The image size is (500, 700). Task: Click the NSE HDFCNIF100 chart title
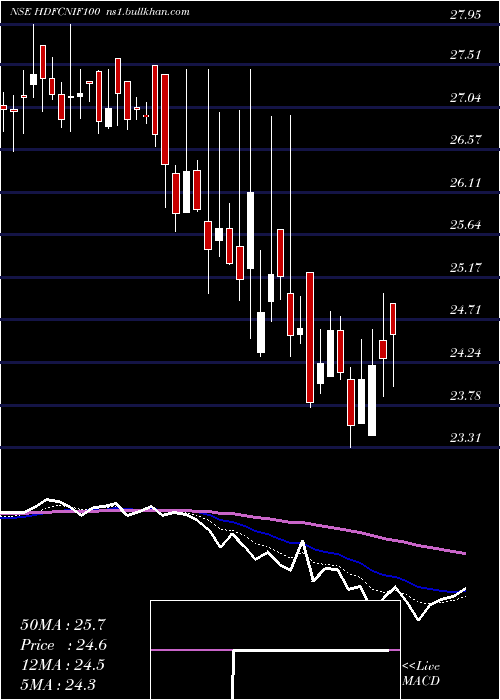point(54,11)
